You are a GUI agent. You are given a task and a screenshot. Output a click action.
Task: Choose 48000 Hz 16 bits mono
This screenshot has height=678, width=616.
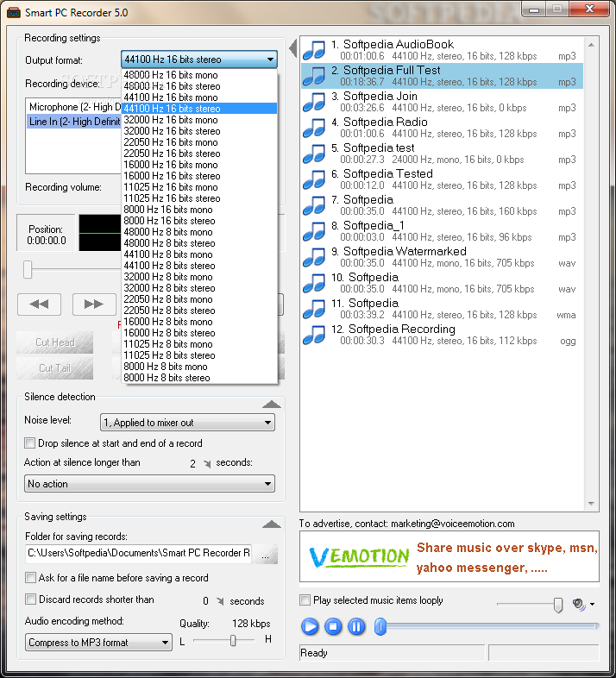click(x=199, y=75)
